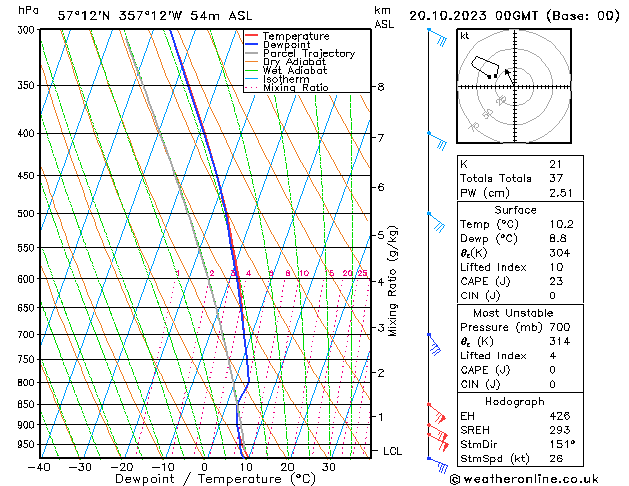Select the 'Dry Adiabat' legend label
This screenshot has width=629, height=486.
tap(294, 62)
